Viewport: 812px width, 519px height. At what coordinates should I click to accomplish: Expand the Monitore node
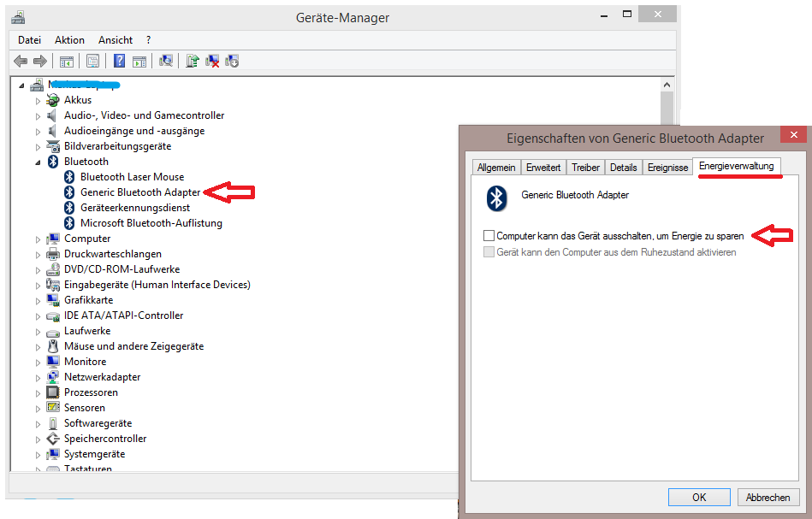point(38,363)
